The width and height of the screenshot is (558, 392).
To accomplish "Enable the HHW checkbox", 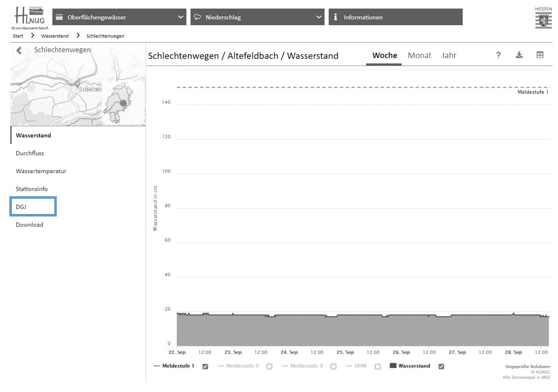I will (x=377, y=366).
